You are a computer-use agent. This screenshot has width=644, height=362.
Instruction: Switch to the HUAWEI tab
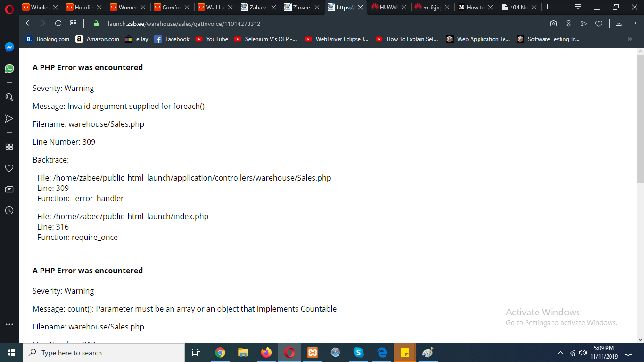[x=389, y=7]
